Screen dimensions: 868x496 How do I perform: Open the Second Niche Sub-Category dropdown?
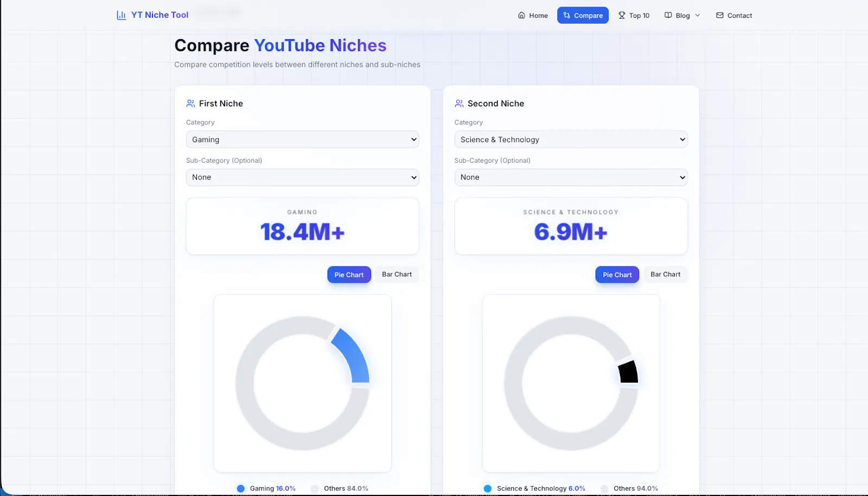pyautogui.click(x=571, y=177)
